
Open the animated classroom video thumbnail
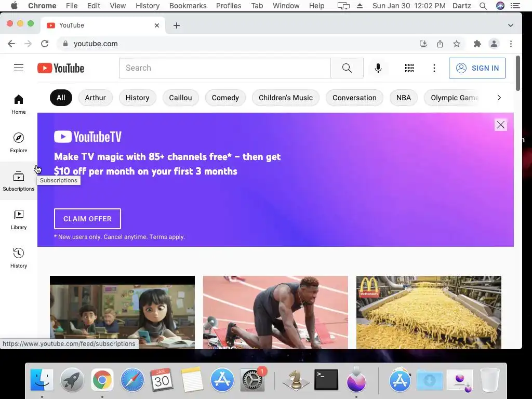point(122,312)
